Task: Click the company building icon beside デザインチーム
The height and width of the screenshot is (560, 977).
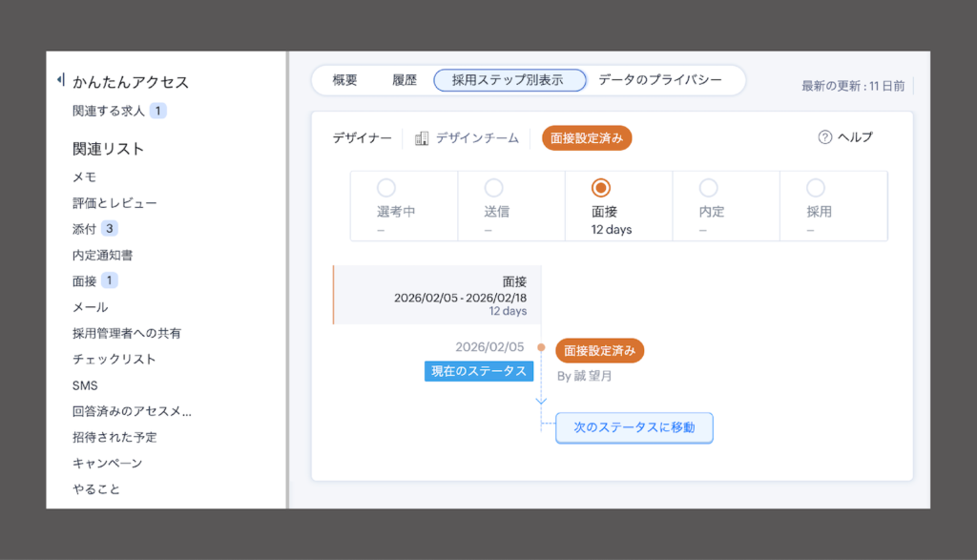Action: click(x=420, y=137)
